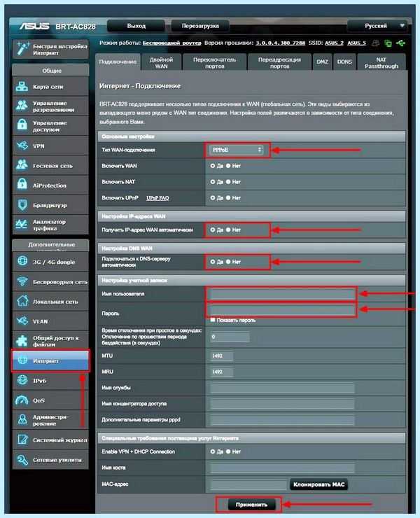Screen dimensions: 420x518
Task: Open the Анализатор трафика icon
Action: 22,225
